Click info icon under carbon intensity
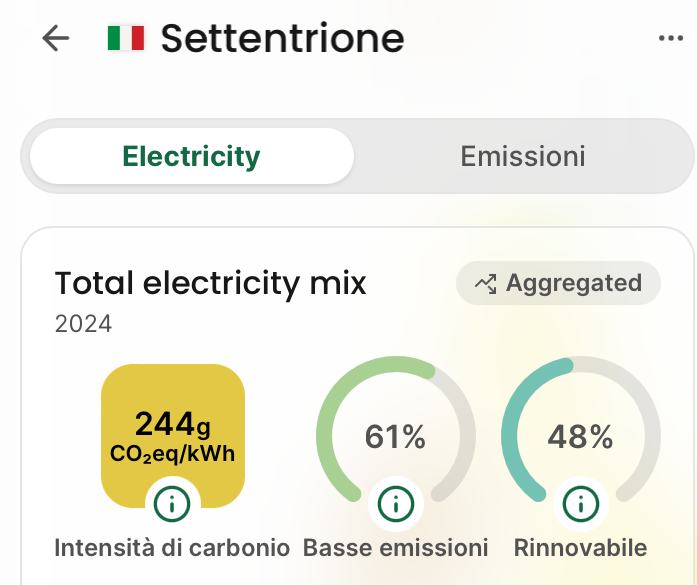697x585 pixels. tap(173, 503)
